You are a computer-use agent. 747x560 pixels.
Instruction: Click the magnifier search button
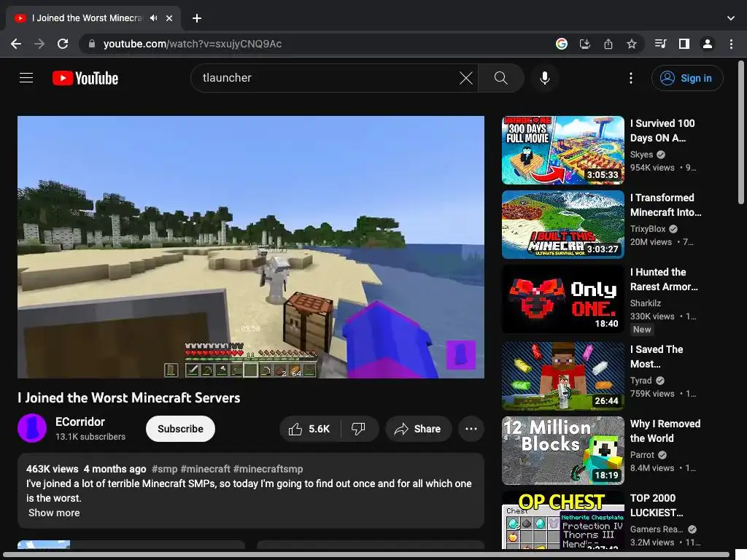pos(500,77)
